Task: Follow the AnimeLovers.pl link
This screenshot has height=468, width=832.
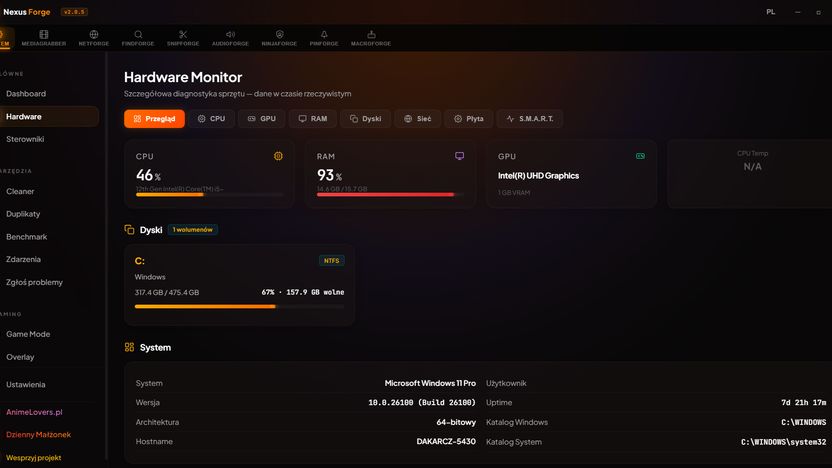Action: [34, 412]
